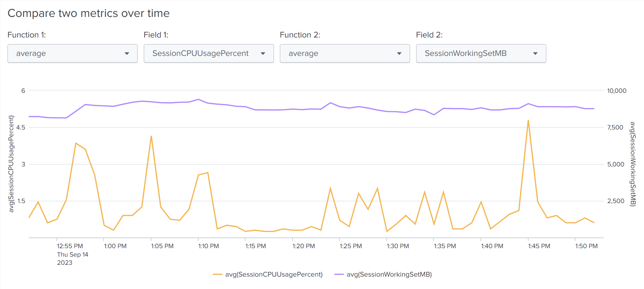Toggle the avg(SessionWorkingSetMB) legend label
The image size is (644, 289).
coord(389,274)
